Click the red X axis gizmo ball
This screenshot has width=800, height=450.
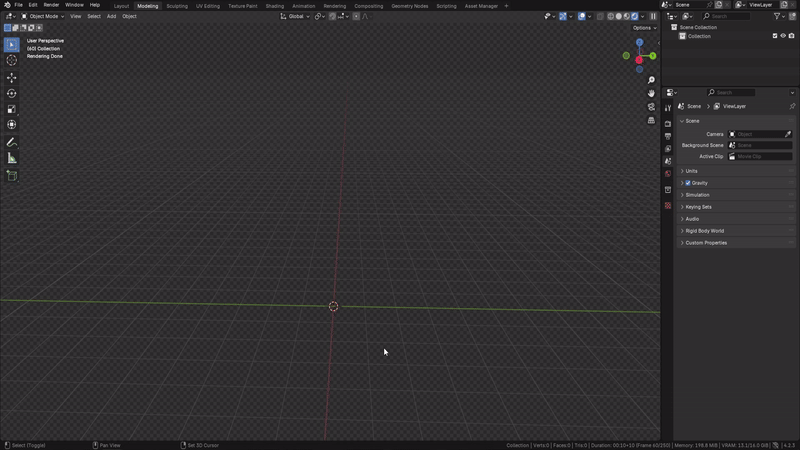(x=639, y=60)
